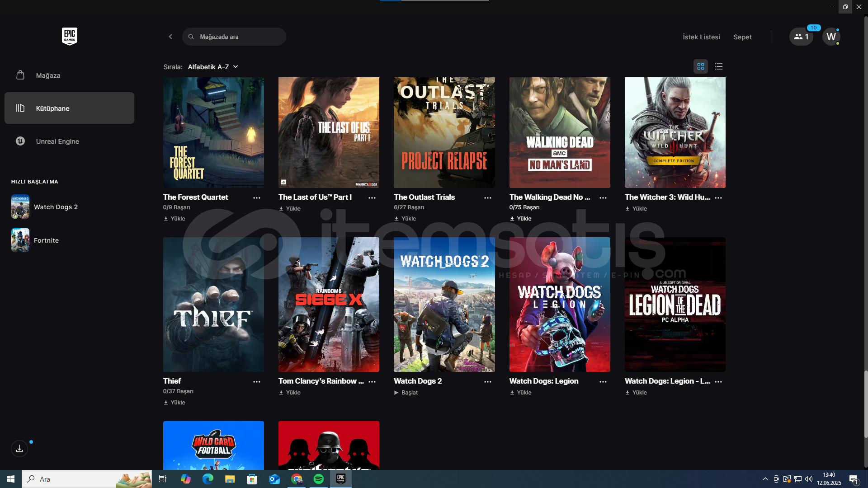Open volume control in system tray

point(809,479)
